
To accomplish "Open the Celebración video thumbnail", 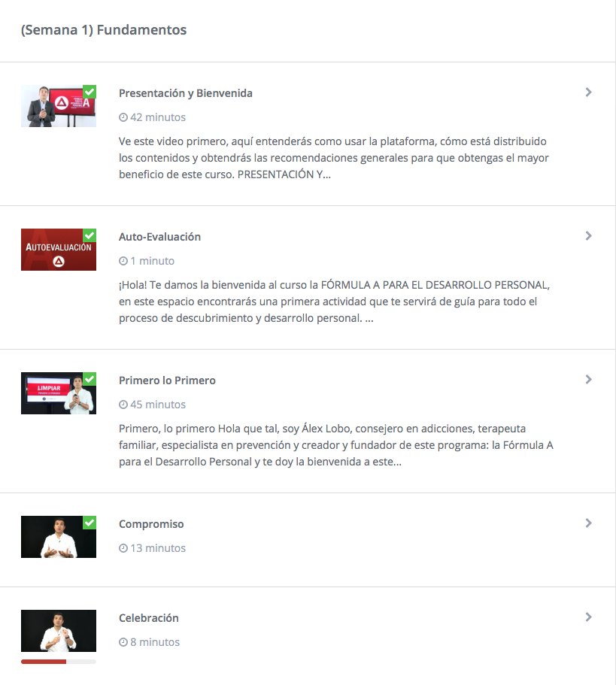I will coord(59,631).
